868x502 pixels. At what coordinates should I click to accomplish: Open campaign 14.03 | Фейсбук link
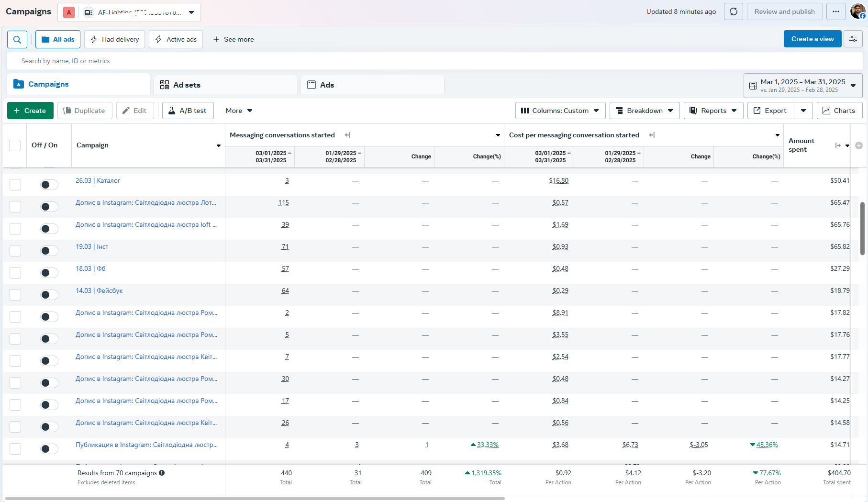point(99,290)
